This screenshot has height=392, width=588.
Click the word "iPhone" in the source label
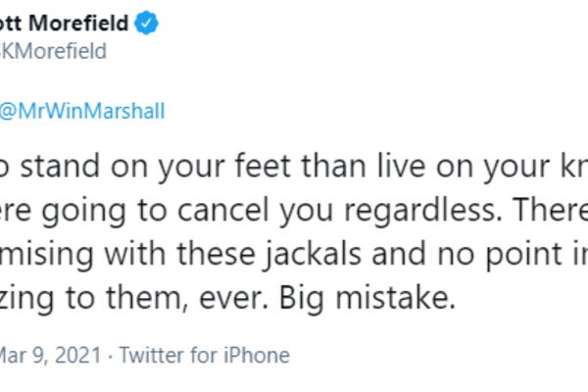(x=259, y=352)
